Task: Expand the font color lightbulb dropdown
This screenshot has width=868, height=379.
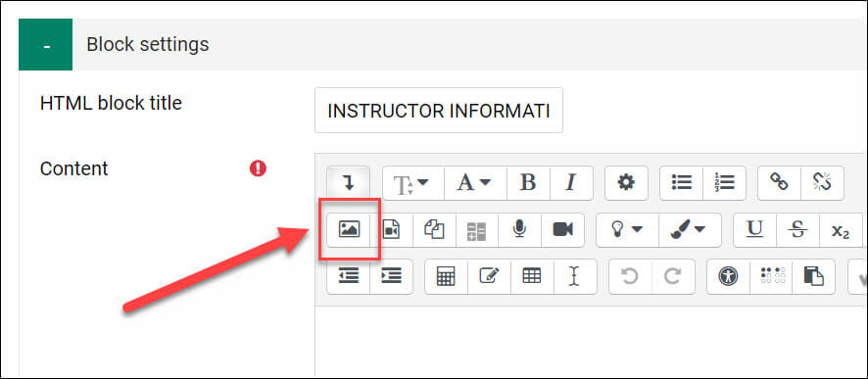Action: [627, 229]
